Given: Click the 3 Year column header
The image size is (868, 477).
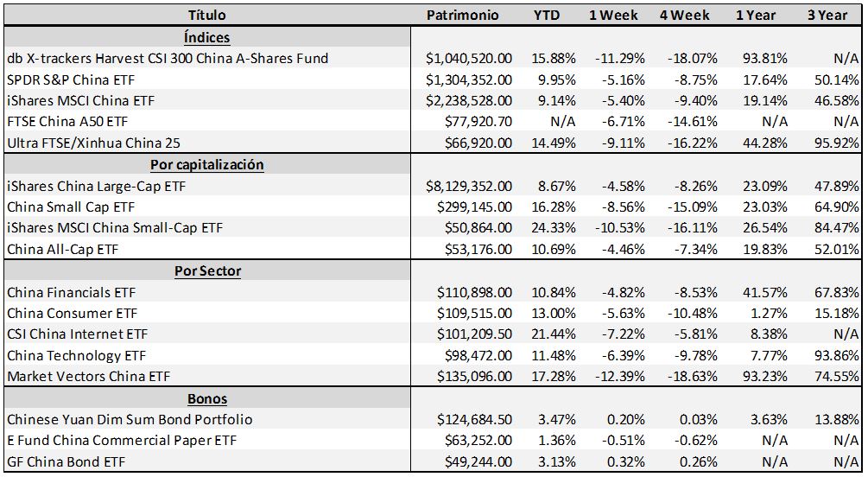Looking at the screenshot, I should [x=827, y=16].
